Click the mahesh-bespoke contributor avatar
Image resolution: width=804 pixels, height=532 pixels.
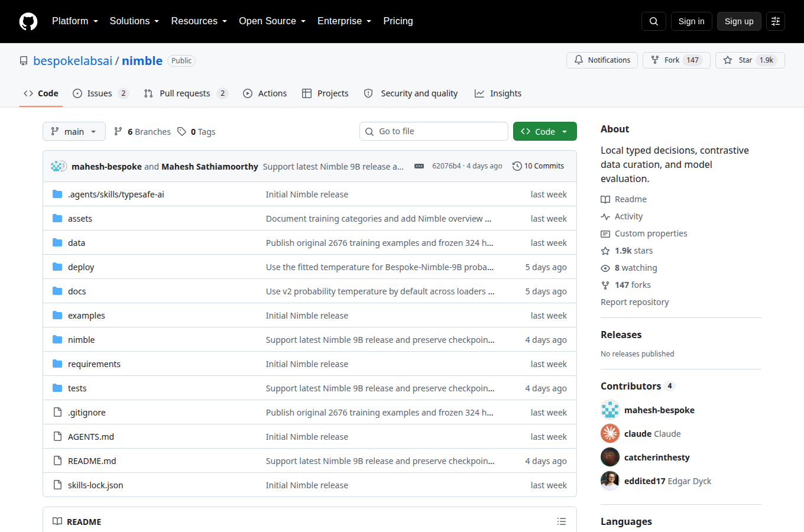(x=610, y=410)
